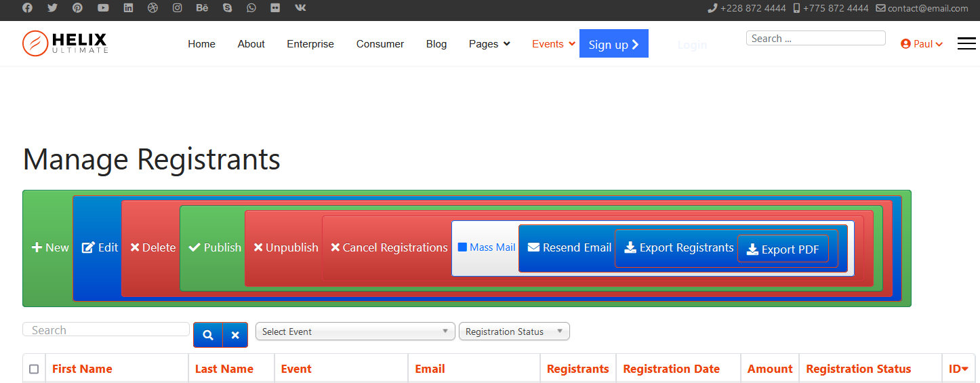Expand the Events menu
Image resolution: width=980 pixels, height=383 pixels.
pyautogui.click(x=554, y=44)
